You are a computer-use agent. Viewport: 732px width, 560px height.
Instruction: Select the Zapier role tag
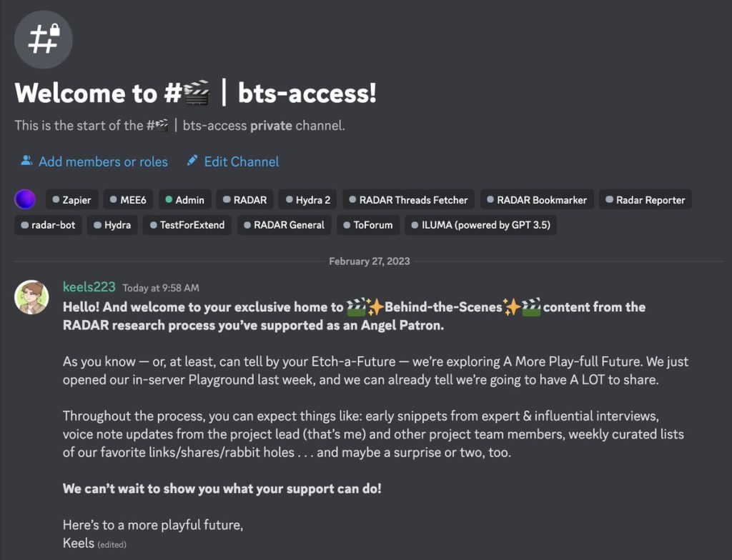[x=71, y=200]
